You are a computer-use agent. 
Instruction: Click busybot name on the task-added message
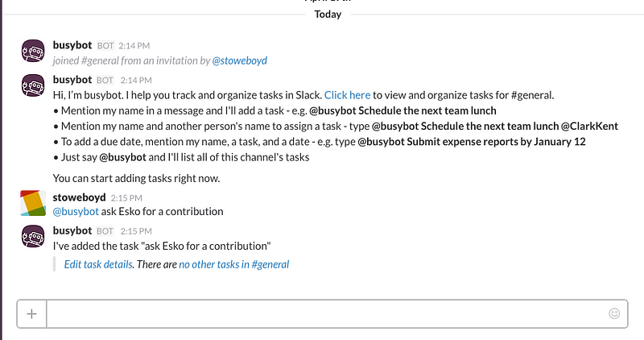pos(72,230)
